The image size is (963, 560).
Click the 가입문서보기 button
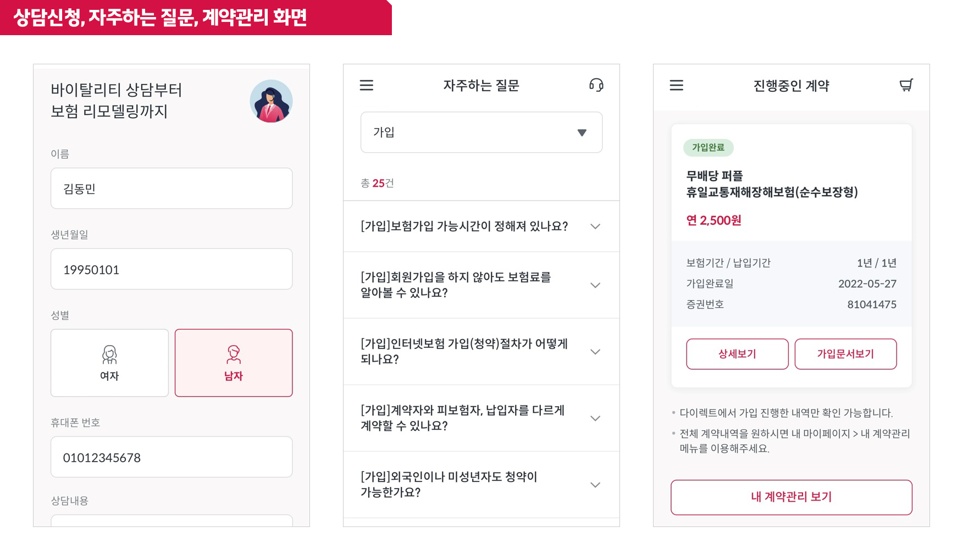point(845,354)
